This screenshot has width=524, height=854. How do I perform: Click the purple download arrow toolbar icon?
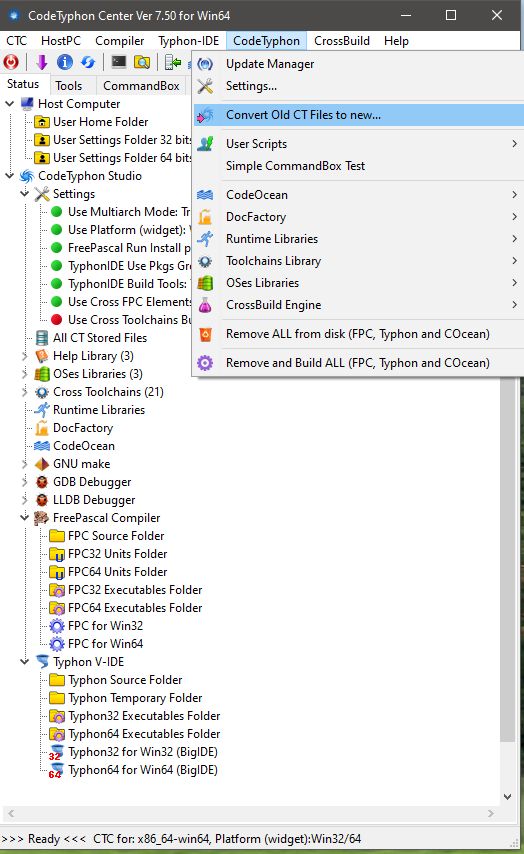[42, 62]
